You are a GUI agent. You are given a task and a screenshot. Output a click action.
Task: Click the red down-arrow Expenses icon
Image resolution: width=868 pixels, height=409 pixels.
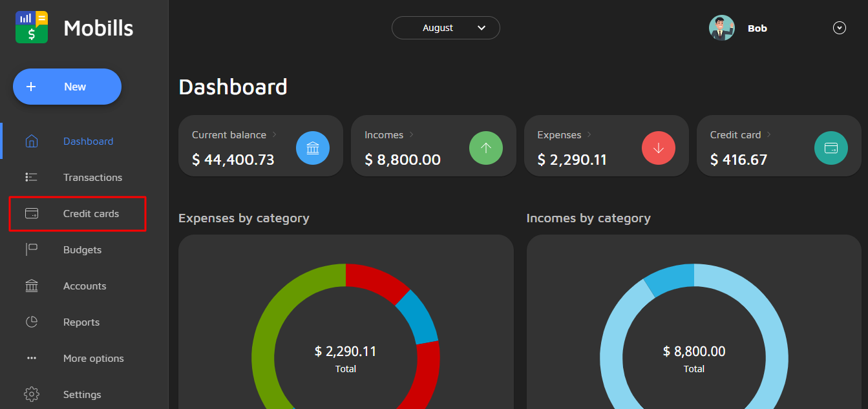pyautogui.click(x=659, y=148)
